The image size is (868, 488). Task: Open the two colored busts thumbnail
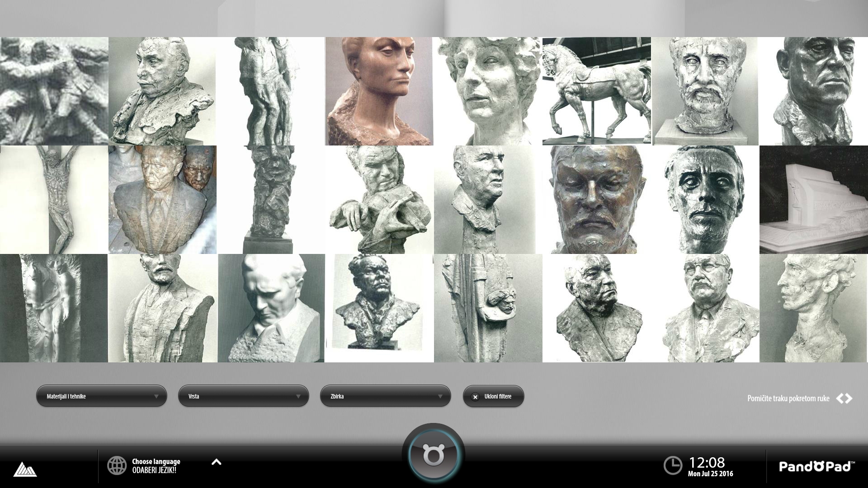pos(162,200)
